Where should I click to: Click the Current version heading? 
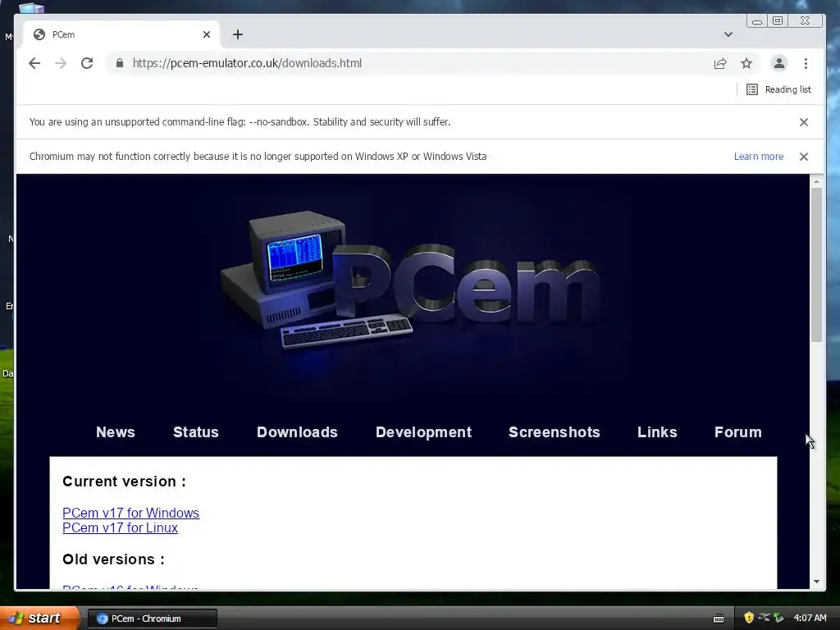[125, 482]
